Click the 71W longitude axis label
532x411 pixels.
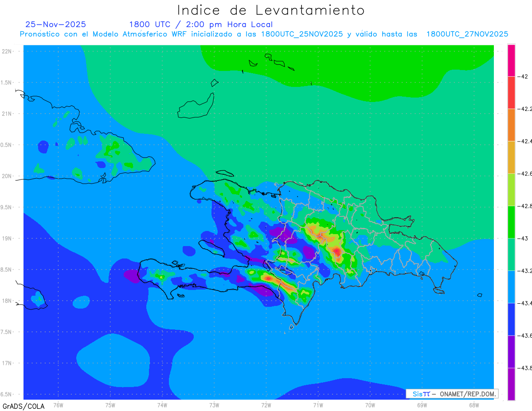318,405
